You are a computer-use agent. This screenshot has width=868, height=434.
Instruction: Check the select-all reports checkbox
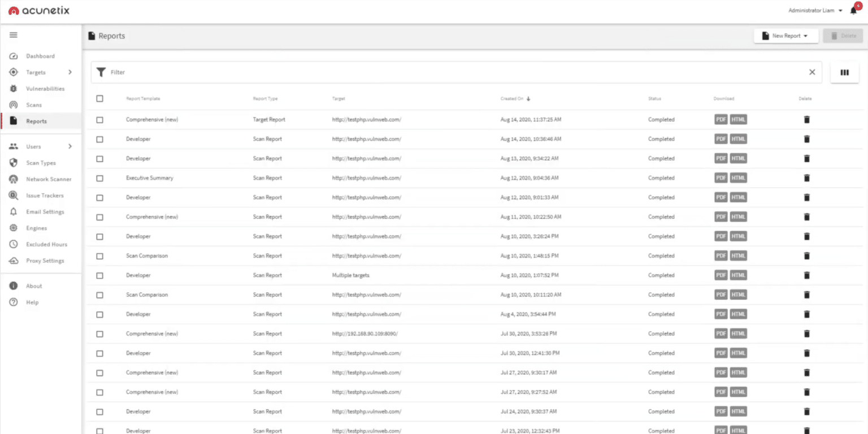coord(99,98)
